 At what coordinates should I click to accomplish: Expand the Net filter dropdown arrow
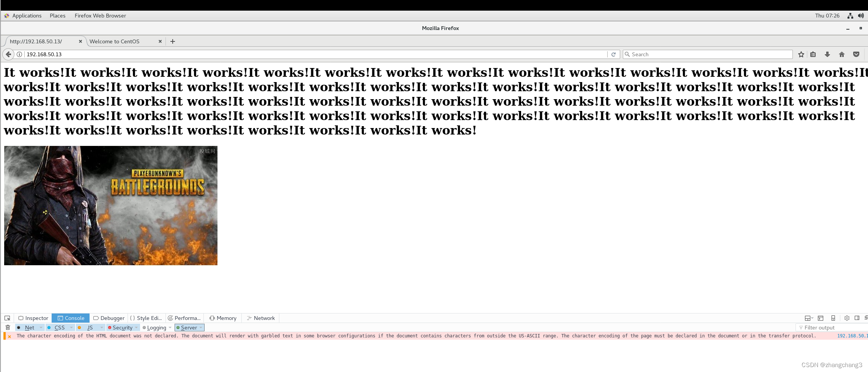[x=41, y=328]
